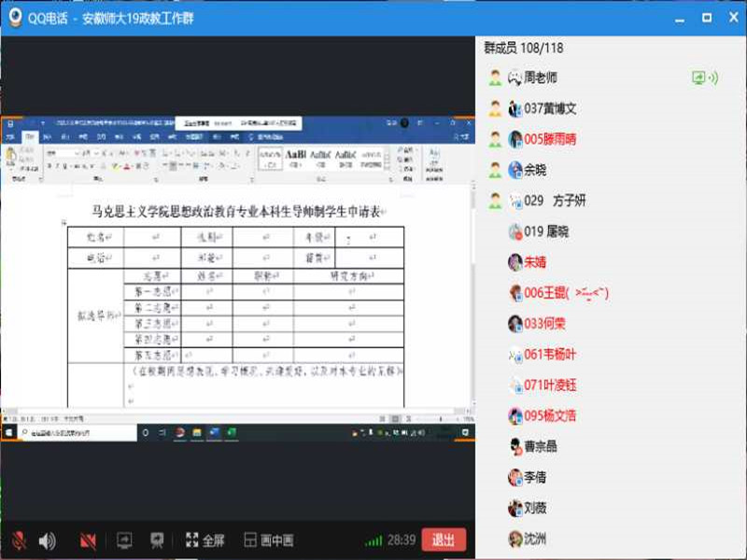Enter fullscreen with the 全屏 button
This screenshot has height=560, width=747.
pyautogui.click(x=204, y=540)
